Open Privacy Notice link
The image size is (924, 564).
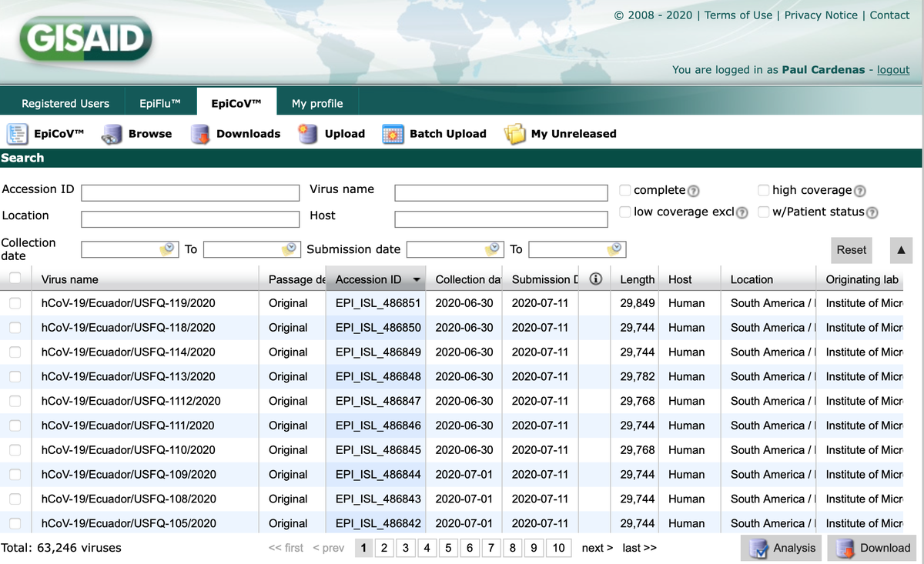point(821,15)
